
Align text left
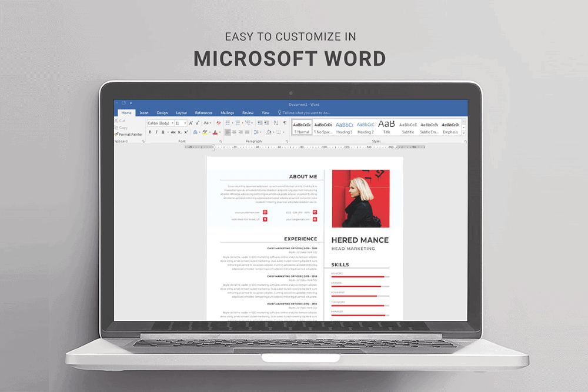pos(228,132)
